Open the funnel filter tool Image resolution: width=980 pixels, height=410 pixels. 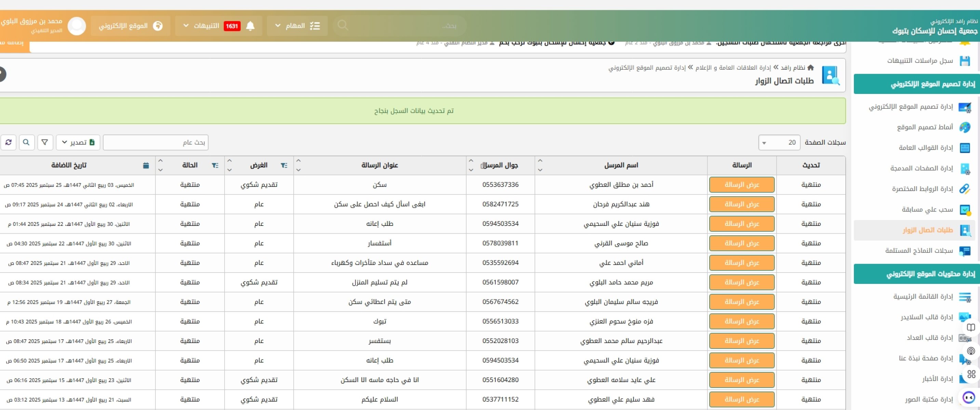coord(44,142)
